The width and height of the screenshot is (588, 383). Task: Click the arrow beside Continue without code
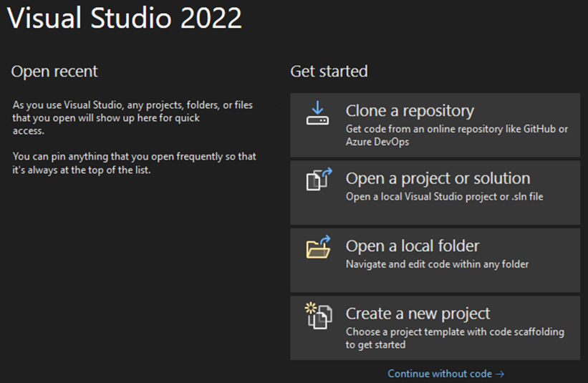point(499,374)
